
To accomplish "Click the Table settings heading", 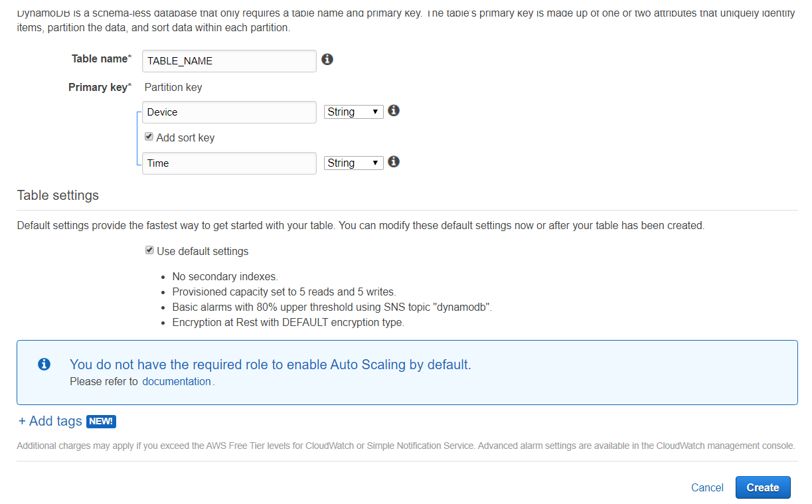I will [58, 195].
